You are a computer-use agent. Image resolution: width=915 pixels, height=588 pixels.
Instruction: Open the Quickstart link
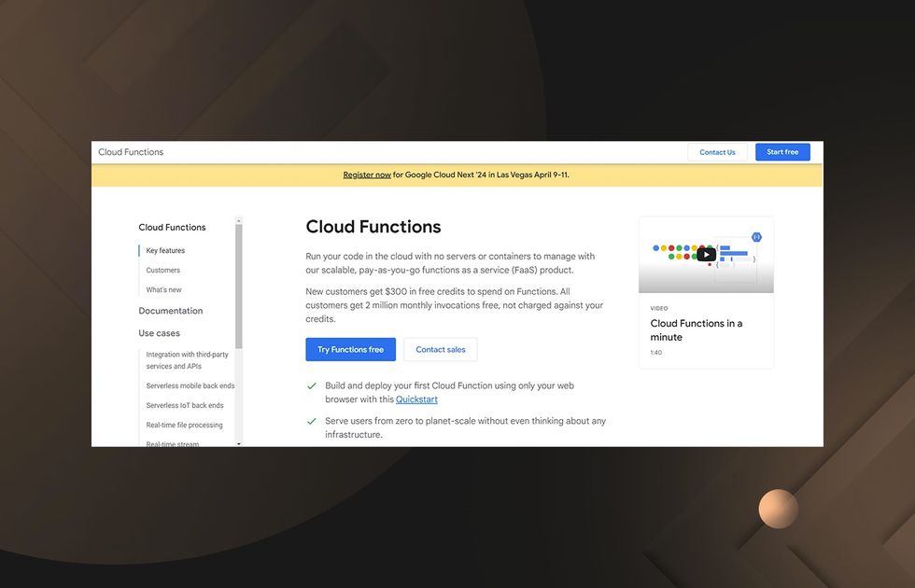[x=416, y=399]
